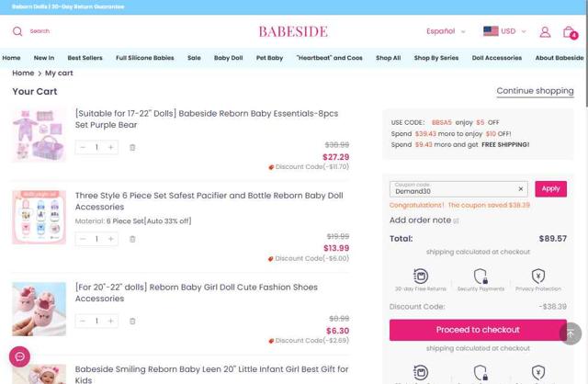Screen dimensions: 588x384
Task: Click the Privacy Protection shield icon
Action: click(x=538, y=277)
